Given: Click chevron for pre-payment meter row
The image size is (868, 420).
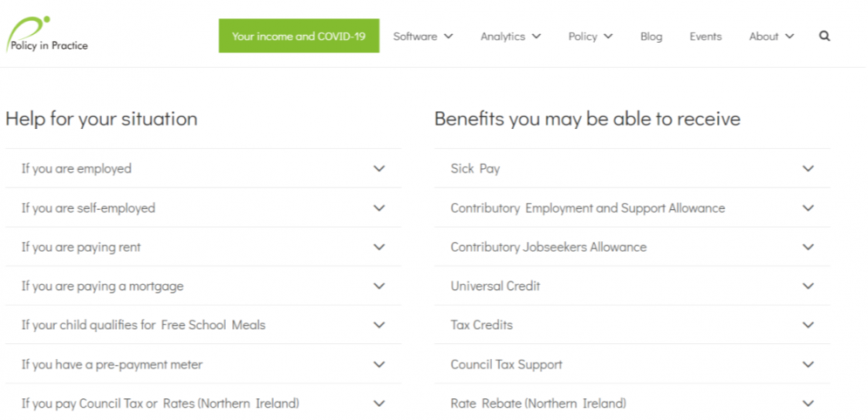Looking at the screenshot, I should (x=379, y=365).
